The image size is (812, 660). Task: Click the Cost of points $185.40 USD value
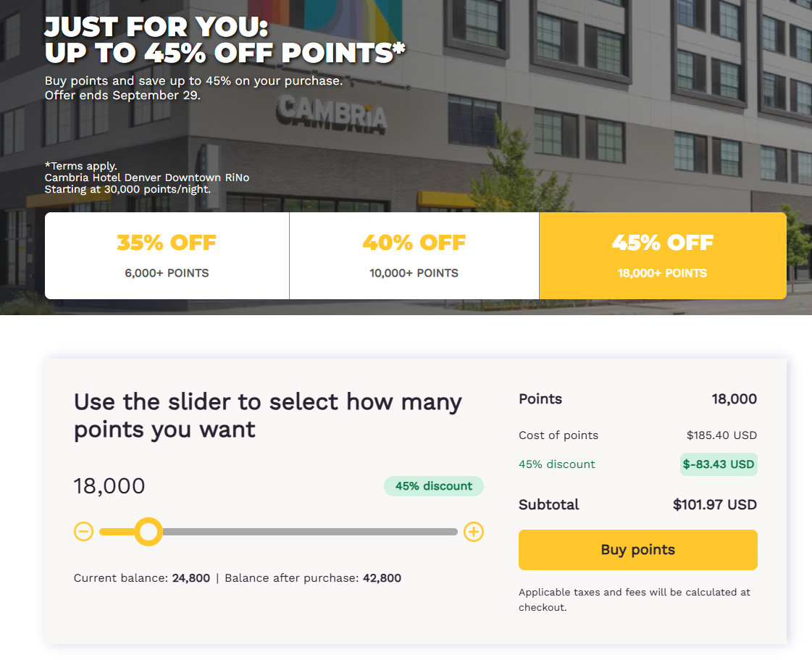click(x=721, y=435)
